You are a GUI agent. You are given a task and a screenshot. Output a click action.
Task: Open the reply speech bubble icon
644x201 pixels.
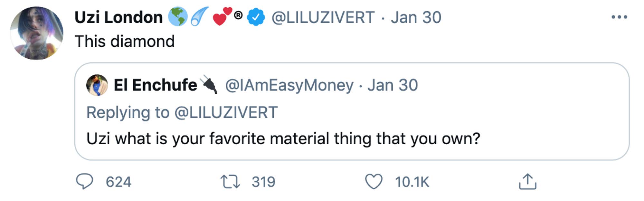84,181
